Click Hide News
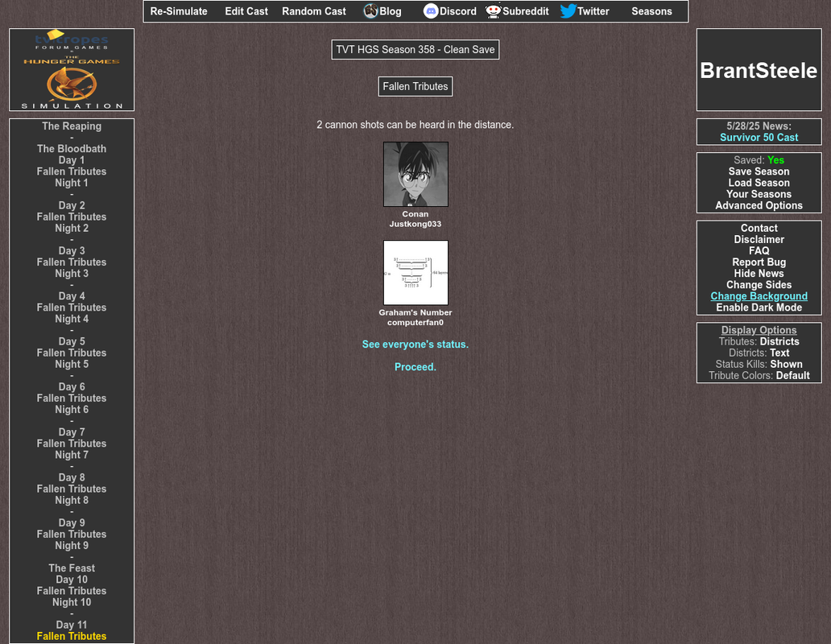831x644 pixels. click(759, 273)
